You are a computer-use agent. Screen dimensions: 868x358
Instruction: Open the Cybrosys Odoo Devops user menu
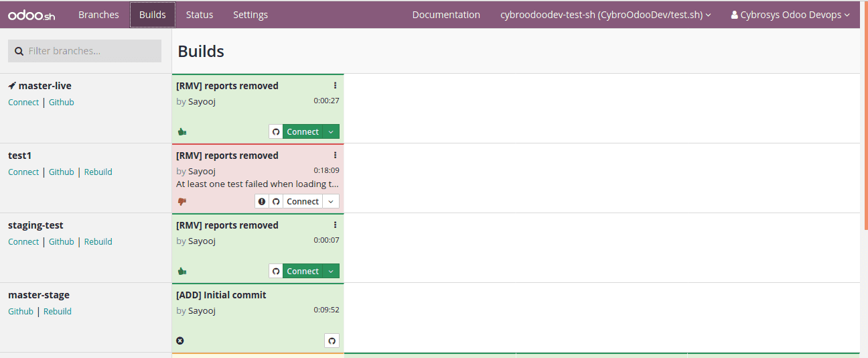(790, 15)
